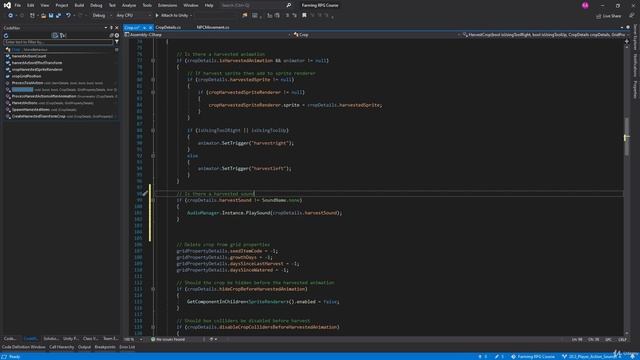Viewport: 640px width, 360px height.
Task: Select cropGridPosition in CodeMaid
Action: coord(26,76)
